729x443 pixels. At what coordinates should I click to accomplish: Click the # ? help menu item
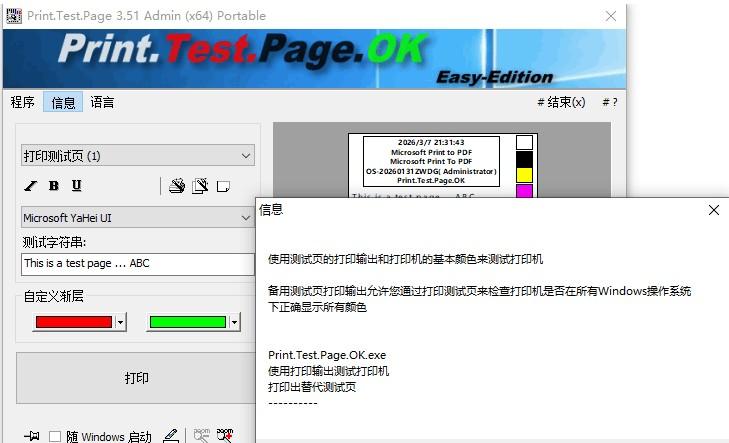coord(610,102)
